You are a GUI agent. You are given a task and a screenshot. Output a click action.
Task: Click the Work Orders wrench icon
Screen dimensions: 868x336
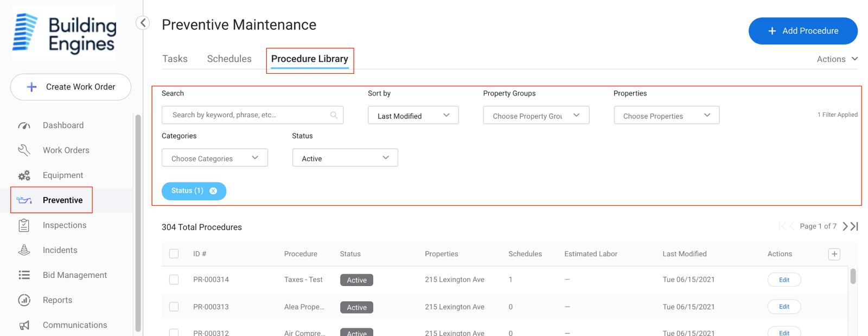click(x=24, y=150)
